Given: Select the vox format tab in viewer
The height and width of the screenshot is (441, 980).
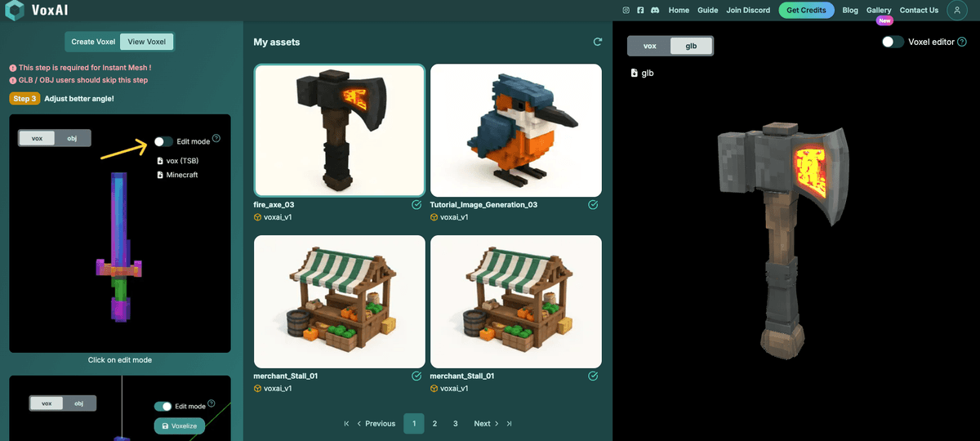Looking at the screenshot, I should coord(650,46).
